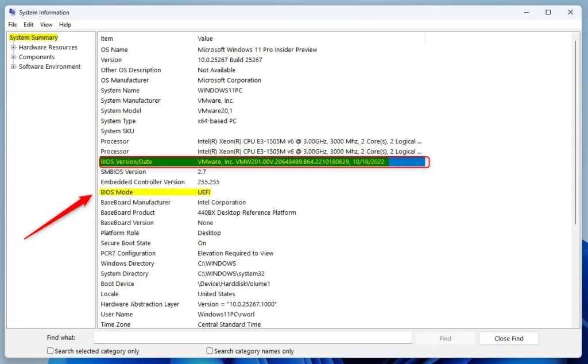Maximize the System Information window
The width and height of the screenshot is (588, 364).
pos(548,12)
